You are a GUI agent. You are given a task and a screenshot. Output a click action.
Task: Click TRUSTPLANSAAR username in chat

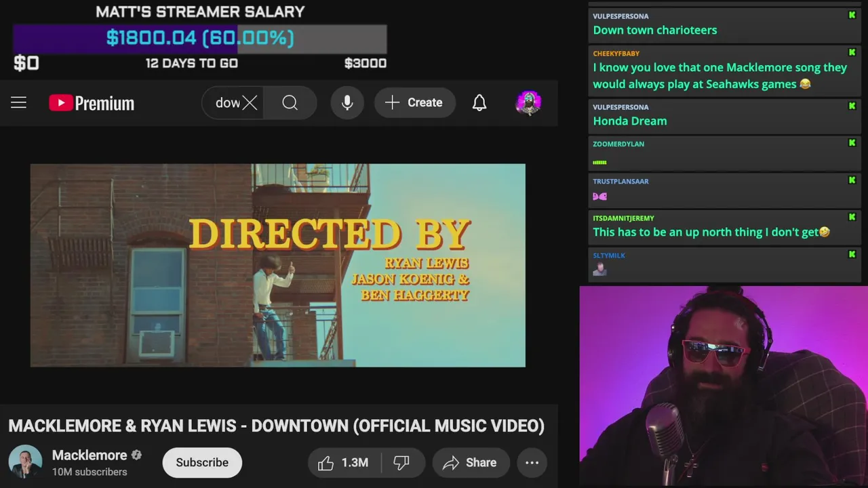tap(620, 181)
